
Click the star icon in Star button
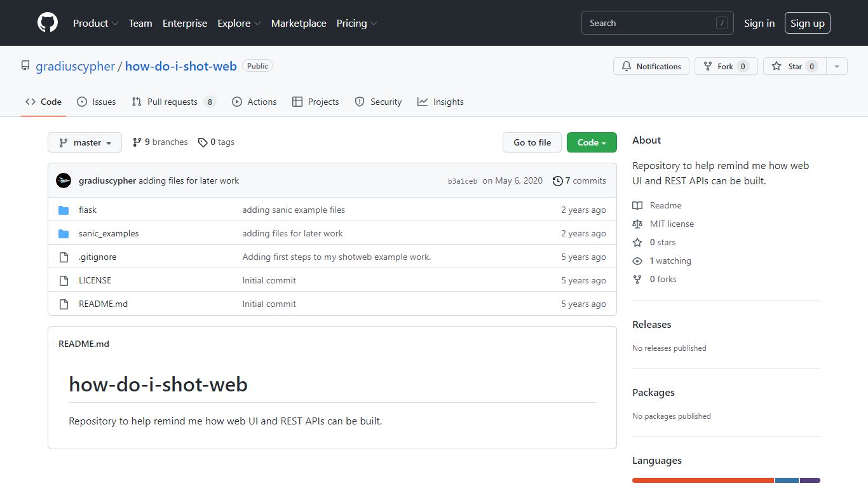click(x=776, y=66)
